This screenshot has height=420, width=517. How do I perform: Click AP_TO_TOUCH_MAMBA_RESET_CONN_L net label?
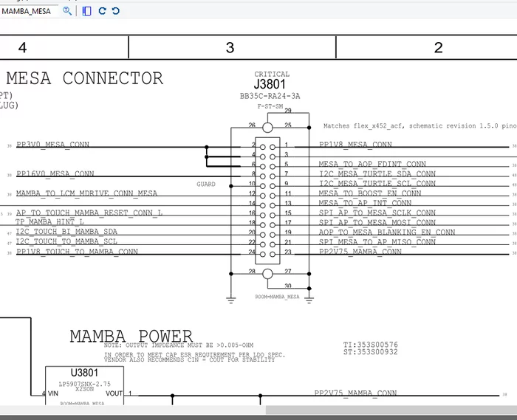(89, 213)
